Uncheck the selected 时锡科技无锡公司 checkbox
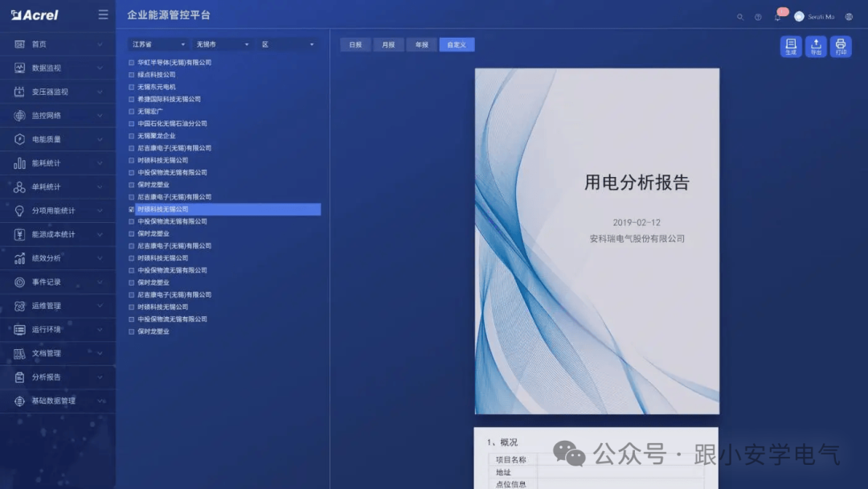This screenshot has width=868, height=489. coord(132,209)
